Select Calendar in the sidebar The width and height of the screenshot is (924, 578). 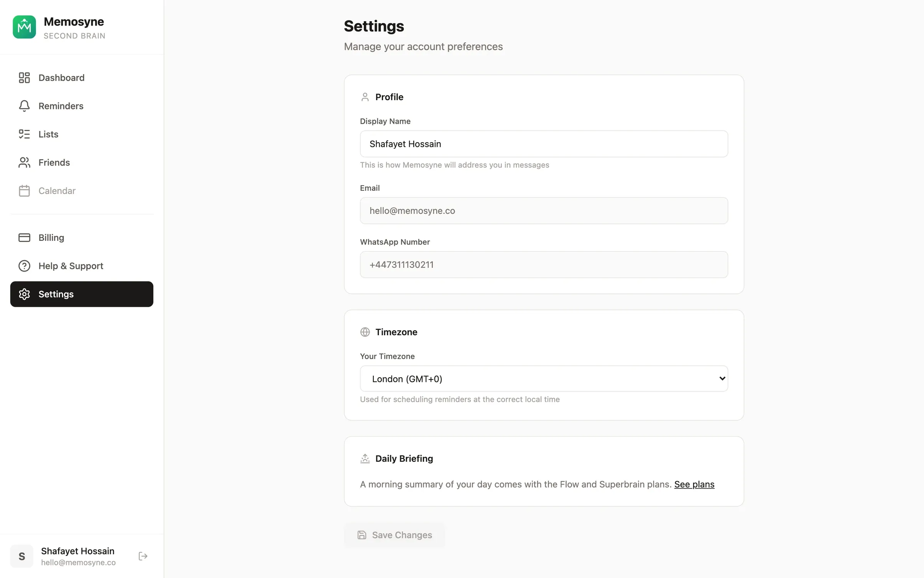click(82, 191)
